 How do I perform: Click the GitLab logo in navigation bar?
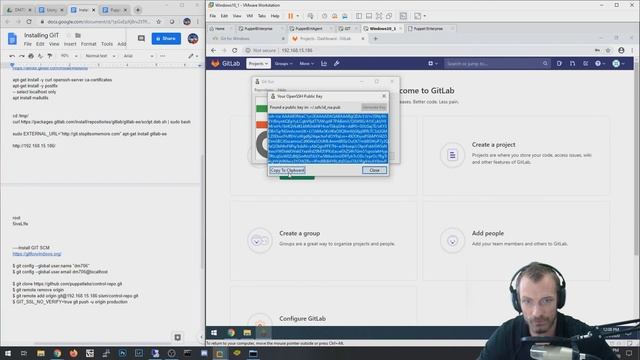coord(225,63)
